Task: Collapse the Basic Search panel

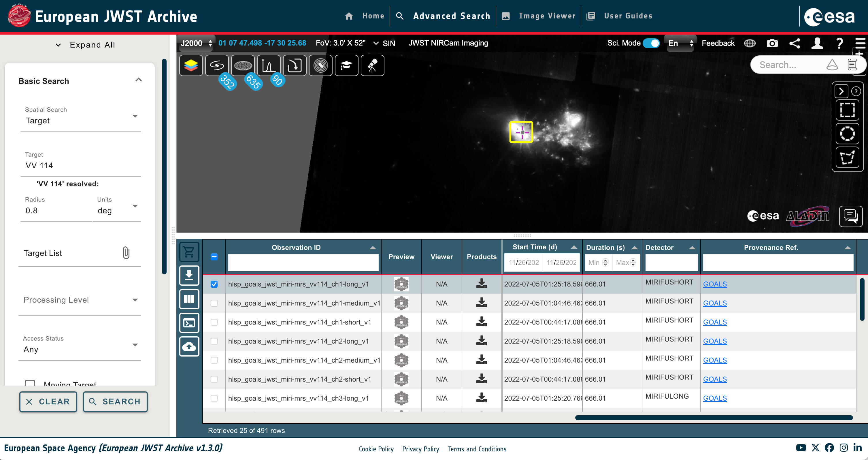Action: [x=139, y=80]
